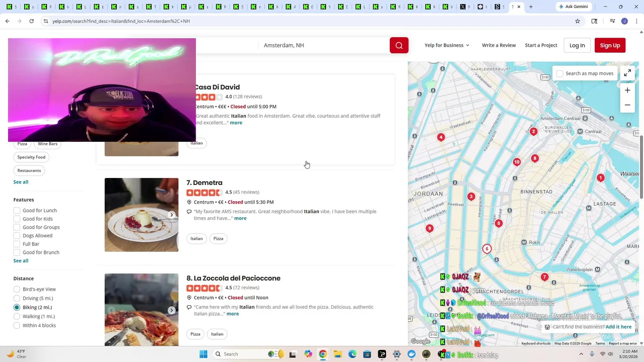
Task: Zoom in on the map
Action: (x=627, y=90)
